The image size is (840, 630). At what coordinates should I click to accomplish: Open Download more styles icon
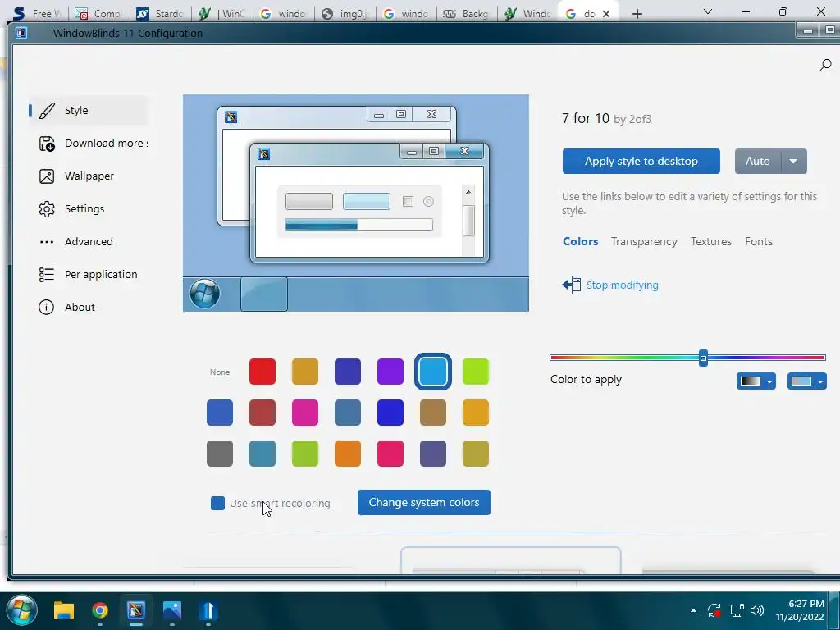[47, 144]
